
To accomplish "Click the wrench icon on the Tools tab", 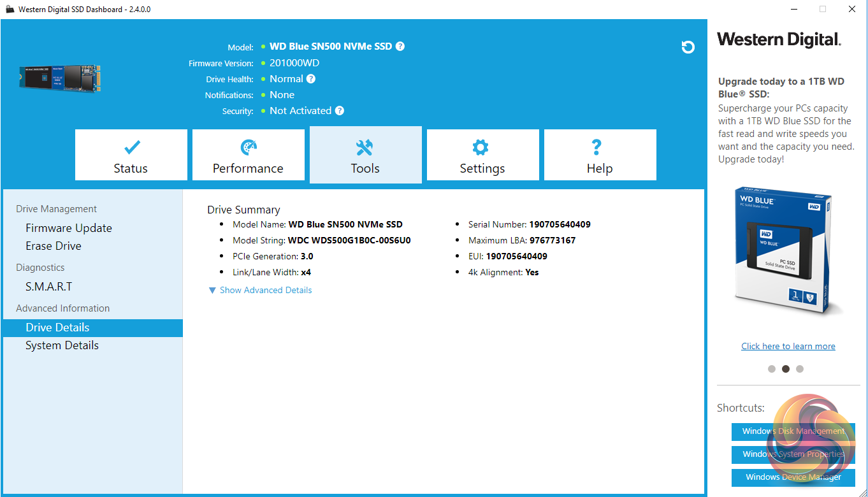I will [365, 148].
